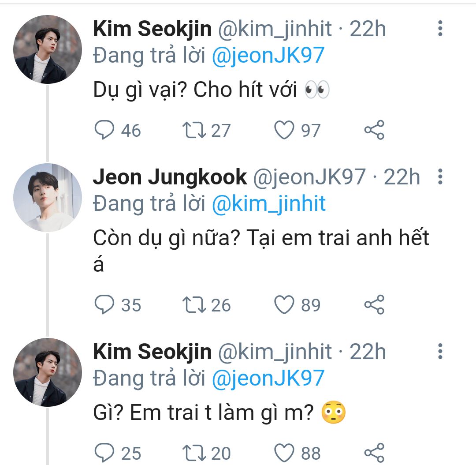Open three-dot menu on Jeon Jungkook's tweet

(439, 177)
